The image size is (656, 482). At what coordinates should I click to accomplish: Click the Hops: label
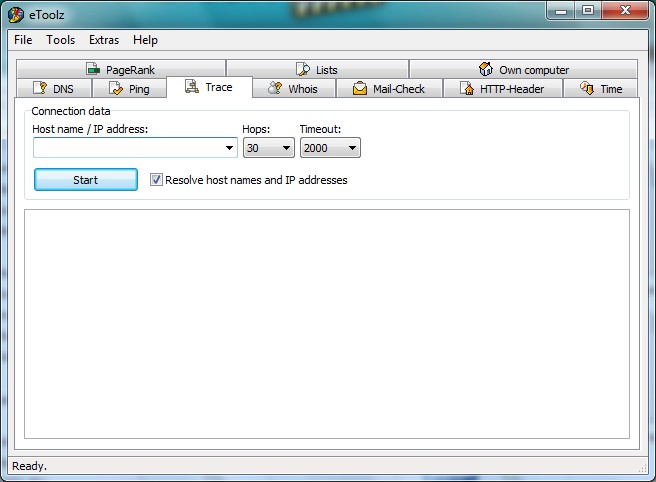point(256,129)
